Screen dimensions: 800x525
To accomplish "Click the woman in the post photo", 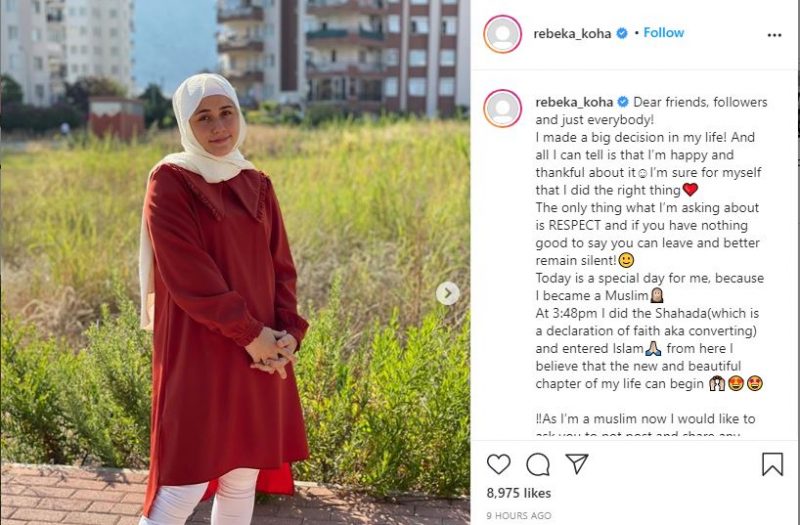I will [x=223, y=301].
